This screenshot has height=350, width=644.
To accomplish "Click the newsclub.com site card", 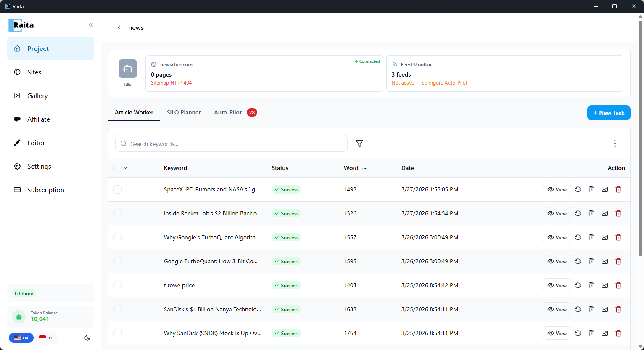I will [x=264, y=73].
